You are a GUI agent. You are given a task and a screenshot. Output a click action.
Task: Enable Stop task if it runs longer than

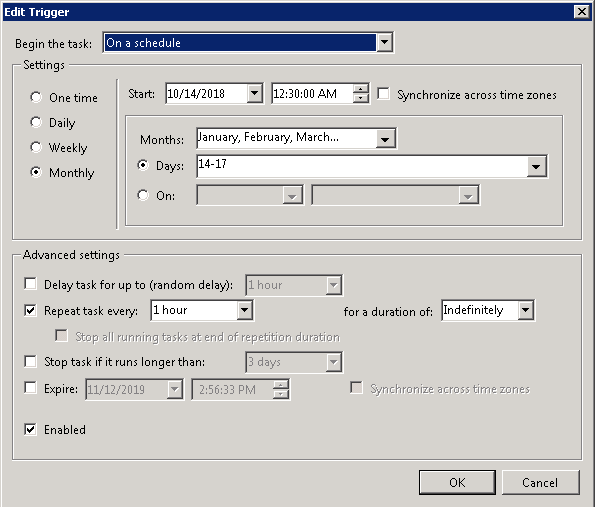coord(30,361)
